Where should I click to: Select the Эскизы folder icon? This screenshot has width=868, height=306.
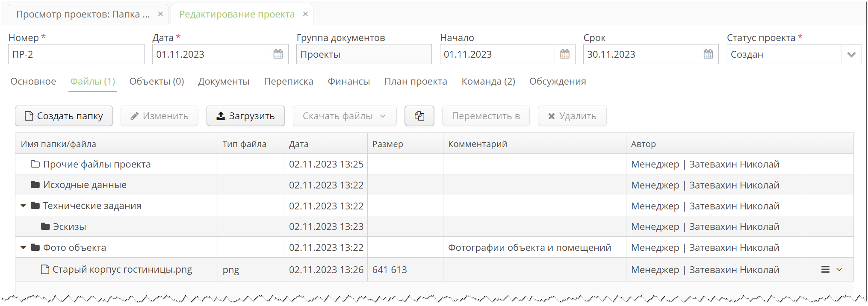point(45,227)
